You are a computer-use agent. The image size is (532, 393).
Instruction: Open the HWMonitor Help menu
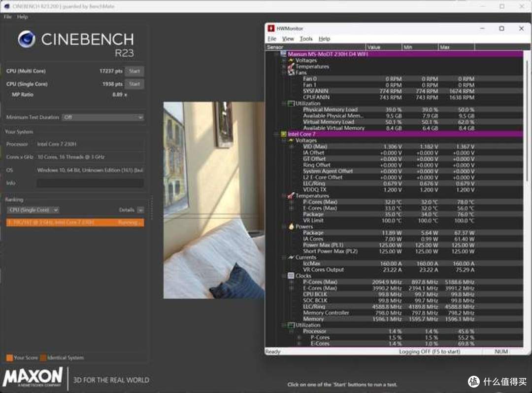(324, 39)
